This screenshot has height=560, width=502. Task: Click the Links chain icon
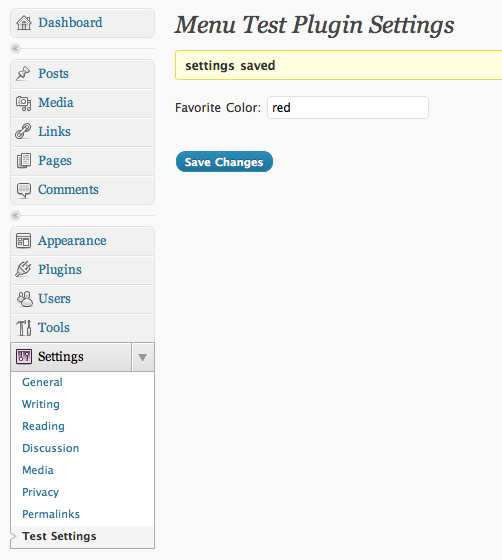coord(23,131)
